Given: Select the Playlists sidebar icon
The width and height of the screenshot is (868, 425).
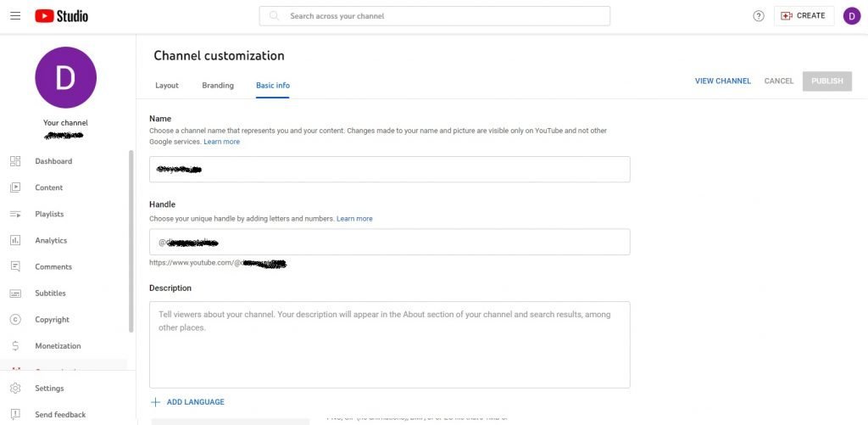Looking at the screenshot, I should (x=15, y=214).
